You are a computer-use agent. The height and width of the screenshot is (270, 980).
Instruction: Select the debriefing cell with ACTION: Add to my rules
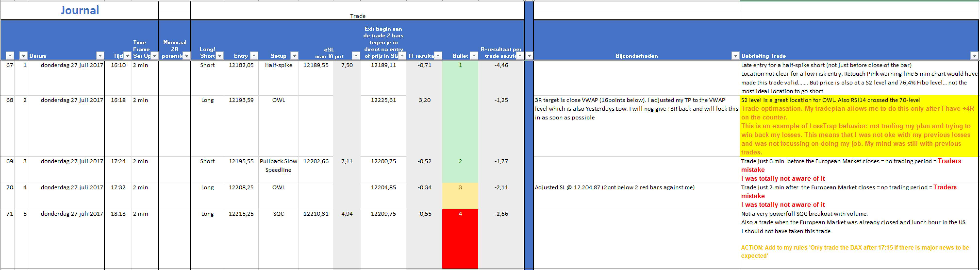pos(859,239)
